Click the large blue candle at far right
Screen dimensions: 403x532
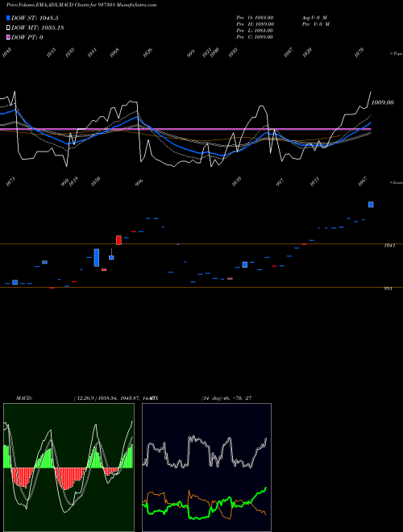pos(371,204)
